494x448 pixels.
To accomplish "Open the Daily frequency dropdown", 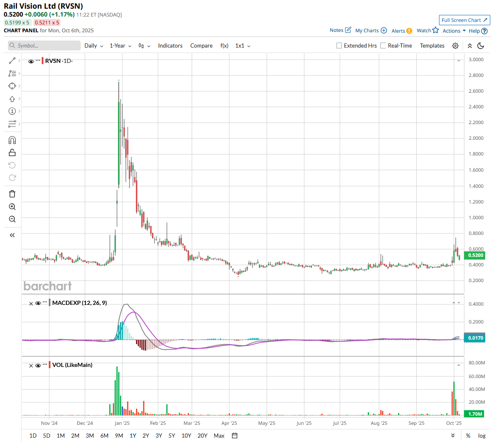I will pos(94,46).
